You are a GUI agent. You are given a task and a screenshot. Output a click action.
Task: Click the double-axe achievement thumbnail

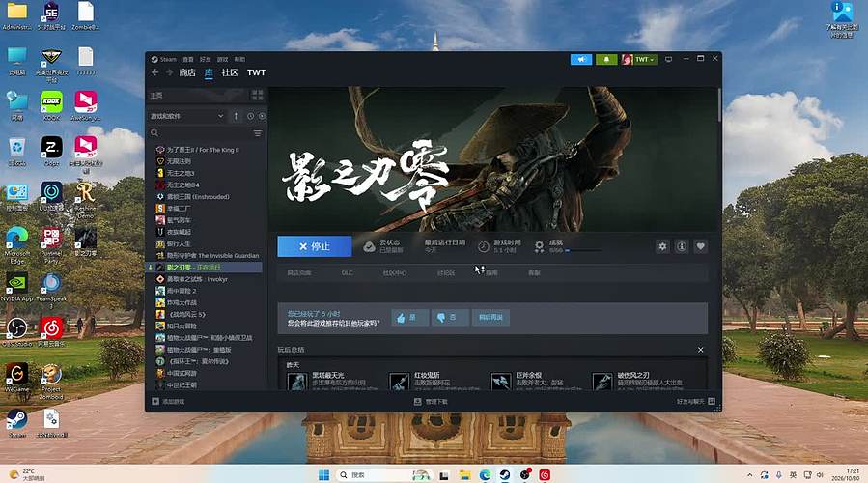(501, 382)
